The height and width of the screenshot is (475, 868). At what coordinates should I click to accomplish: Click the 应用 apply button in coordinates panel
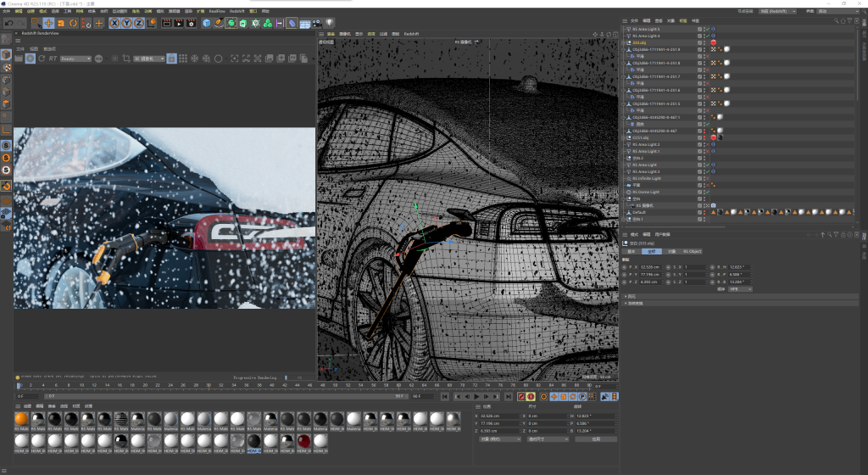[x=596, y=439]
